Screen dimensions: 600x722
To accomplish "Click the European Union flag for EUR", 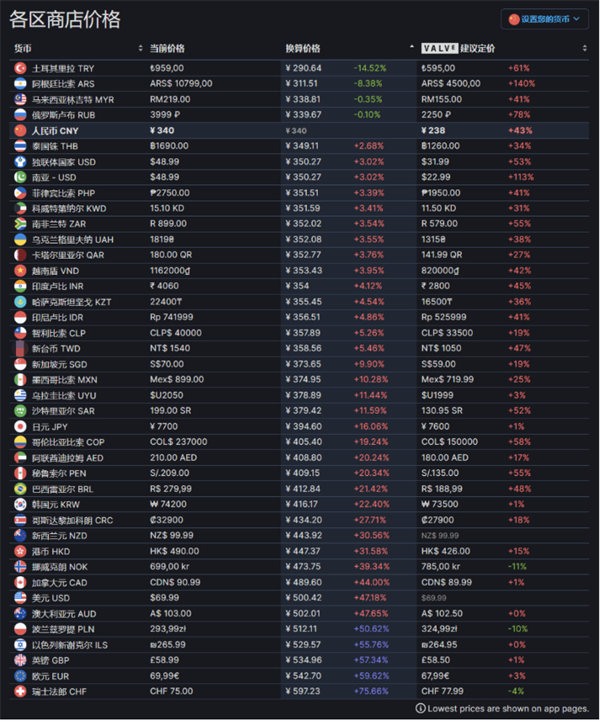I will (20, 676).
